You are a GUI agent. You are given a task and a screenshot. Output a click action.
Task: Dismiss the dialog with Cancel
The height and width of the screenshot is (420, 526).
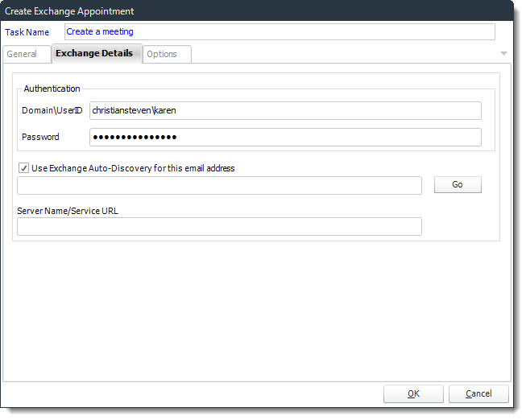click(478, 393)
